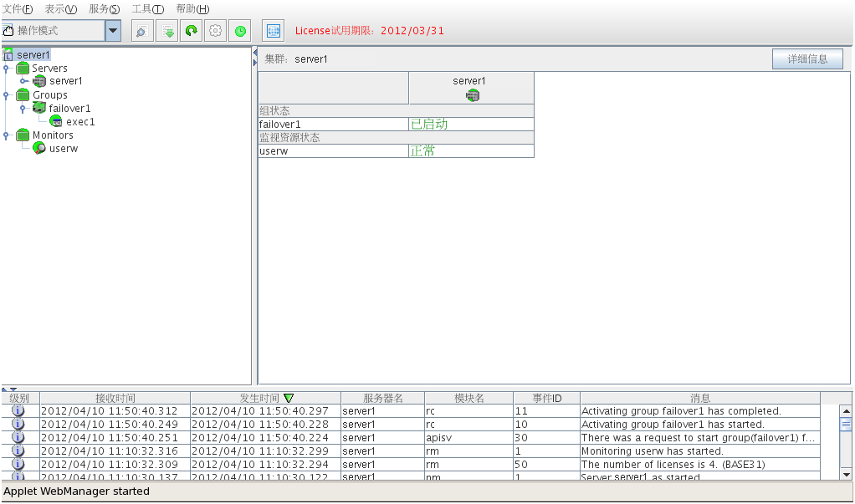Open the 文件(F) menu
The height and width of the screenshot is (504, 855).
coord(18,8)
